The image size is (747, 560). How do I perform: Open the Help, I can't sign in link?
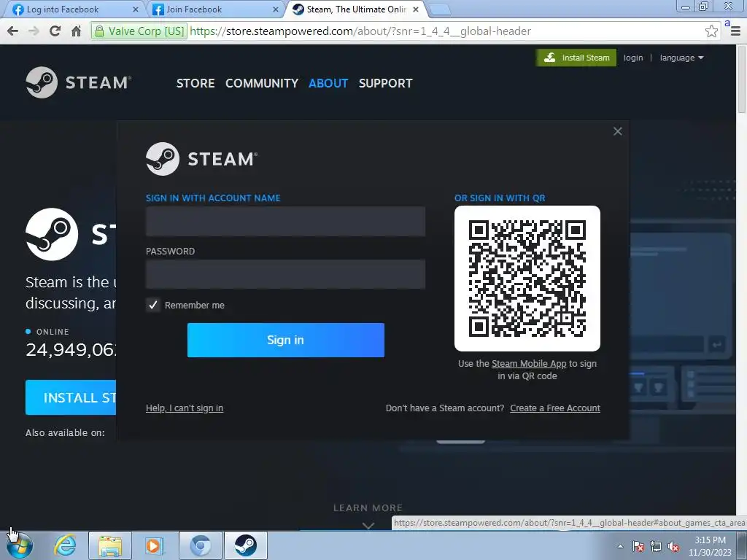pyautogui.click(x=185, y=408)
